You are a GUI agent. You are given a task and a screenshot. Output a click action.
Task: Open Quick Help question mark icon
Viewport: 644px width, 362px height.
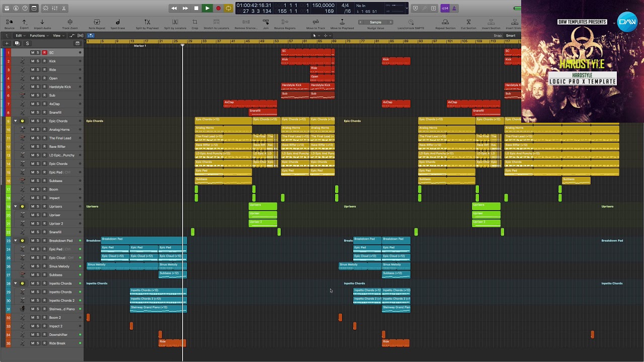coord(25,8)
